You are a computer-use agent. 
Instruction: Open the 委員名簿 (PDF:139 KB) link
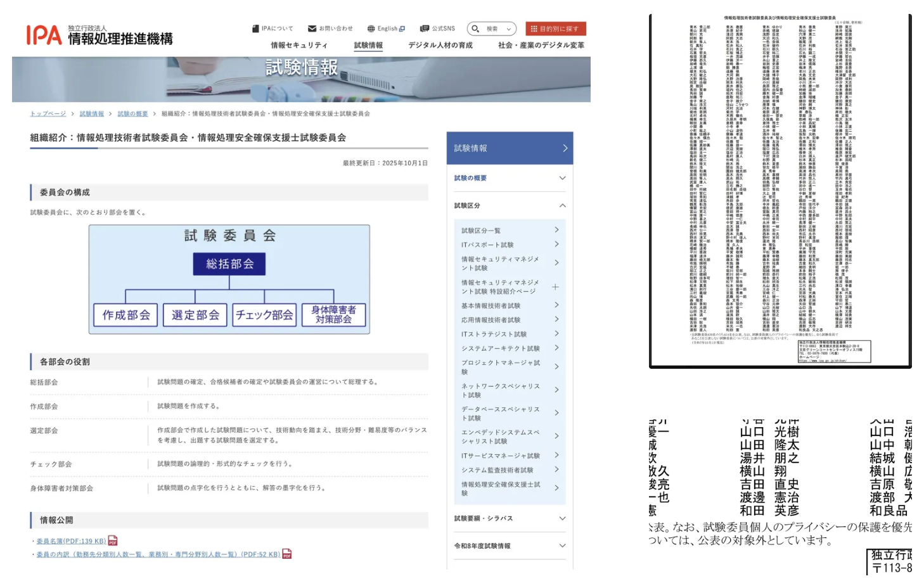click(71, 541)
